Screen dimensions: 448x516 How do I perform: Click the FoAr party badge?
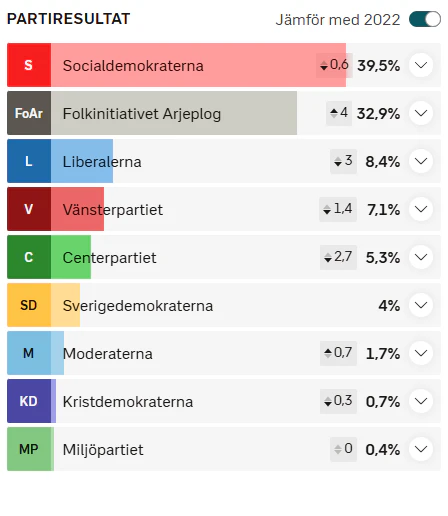click(29, 113)
